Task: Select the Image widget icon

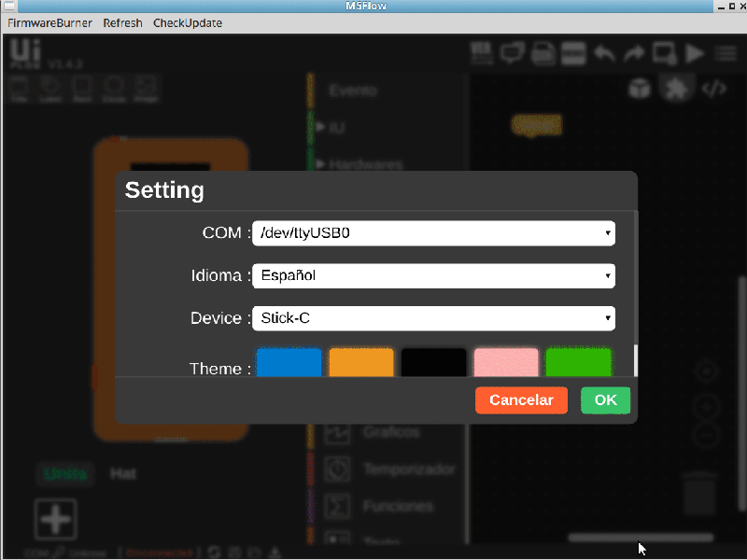Action: coord(146,89)
